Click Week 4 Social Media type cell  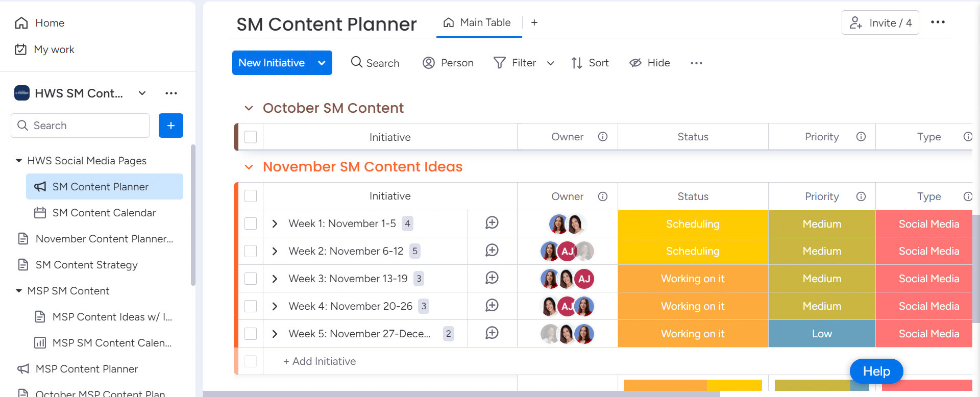pos(924,306)
